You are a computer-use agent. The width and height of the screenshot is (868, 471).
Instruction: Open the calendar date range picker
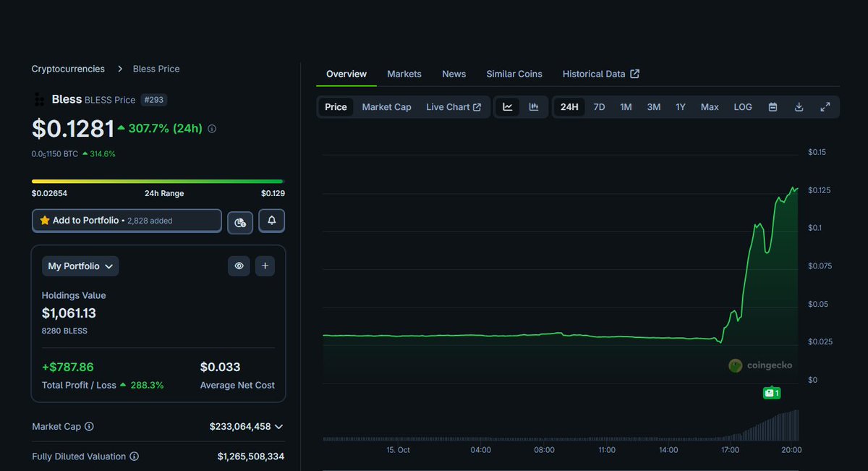[x=773, y=107]
